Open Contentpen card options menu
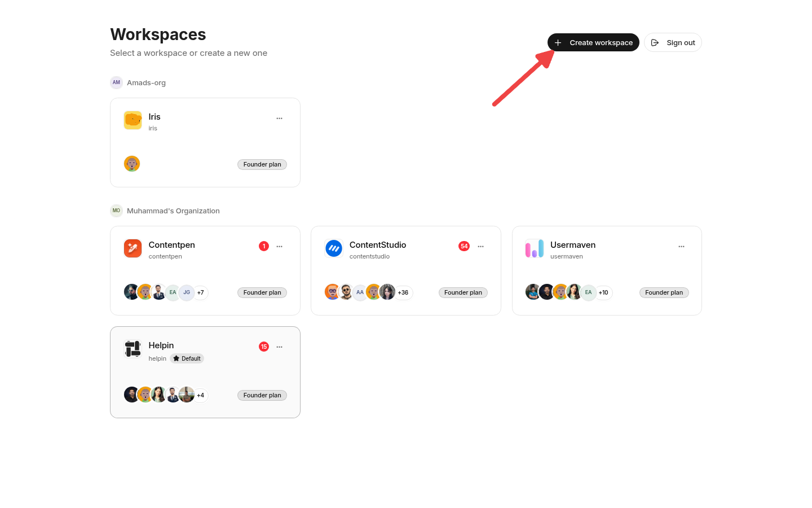The height and width of the screenshot is (508, 812). click(279, 247)
